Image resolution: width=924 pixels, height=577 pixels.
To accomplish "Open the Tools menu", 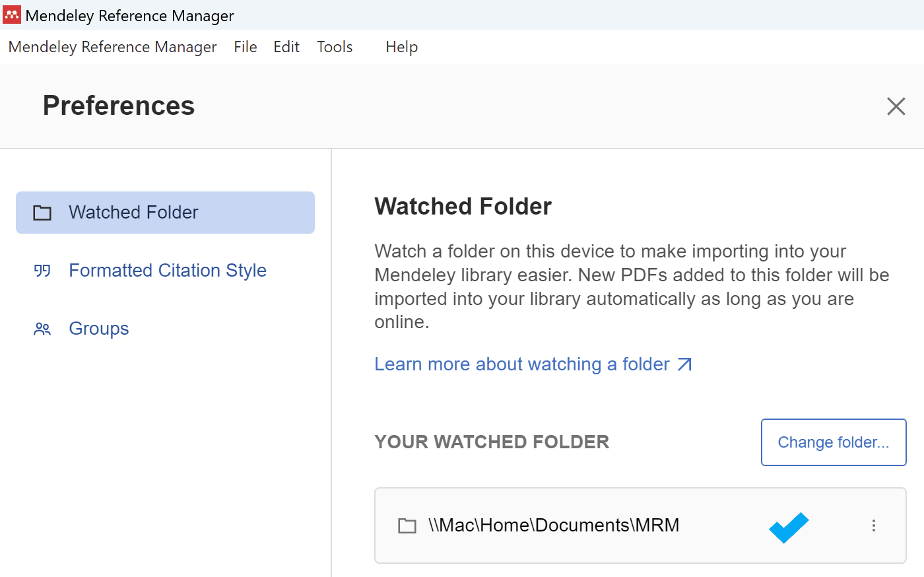I will [335, 47].
